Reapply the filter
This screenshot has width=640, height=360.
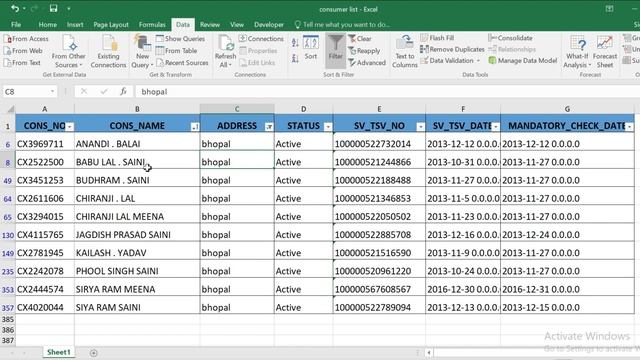click(364, 51)
